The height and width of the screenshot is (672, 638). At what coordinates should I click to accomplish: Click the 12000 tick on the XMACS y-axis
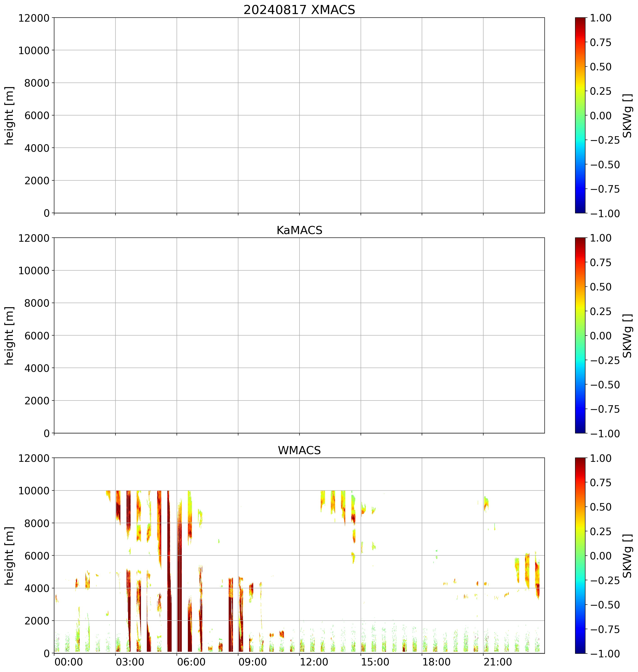pos(34,18)
